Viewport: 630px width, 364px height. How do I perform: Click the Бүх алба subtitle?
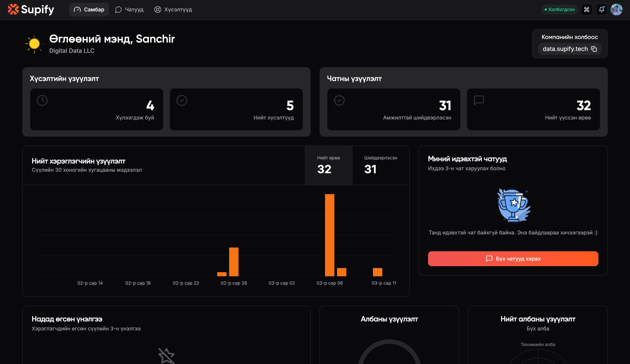pos(538,329)
